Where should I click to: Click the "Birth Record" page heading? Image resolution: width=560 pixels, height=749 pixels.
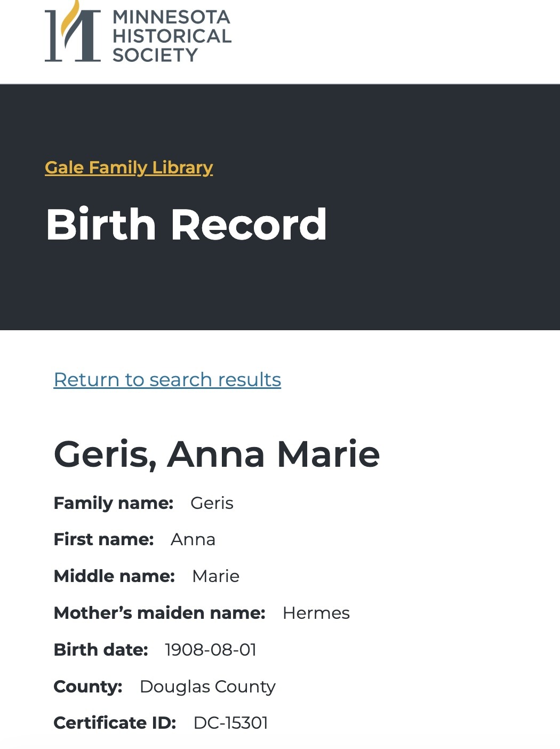pyautogui.click(x=187, y=225)
